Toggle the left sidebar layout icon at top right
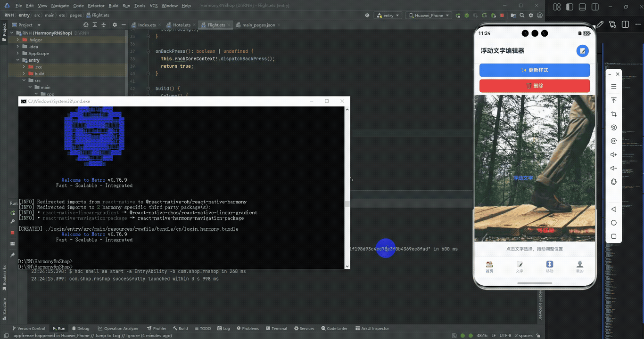 pyautogui.click(x=570, y=7)
